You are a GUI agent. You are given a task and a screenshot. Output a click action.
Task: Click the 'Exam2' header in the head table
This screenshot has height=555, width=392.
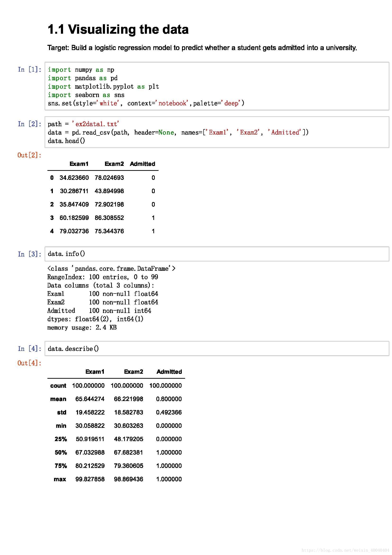click(114, 164)
